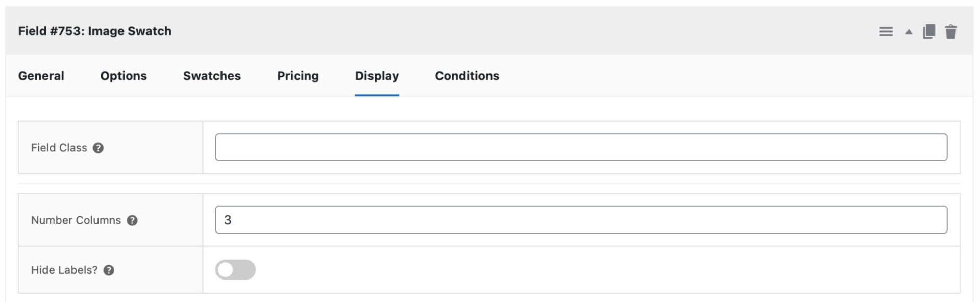Click the hamburger lines icon in the field header
Image resolution: width=980 pixels, height=302 pixels.
(886, 31)
